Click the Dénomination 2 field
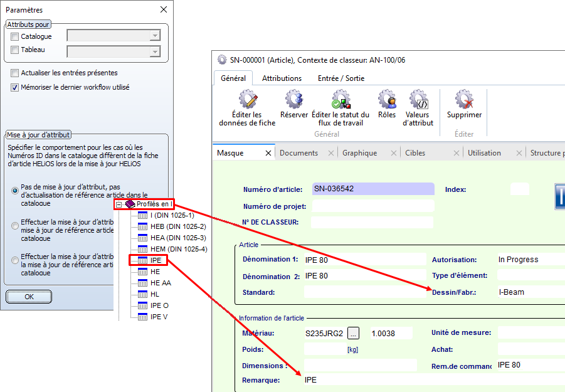Viewport: 565px width, 392px height. (365, 276)
